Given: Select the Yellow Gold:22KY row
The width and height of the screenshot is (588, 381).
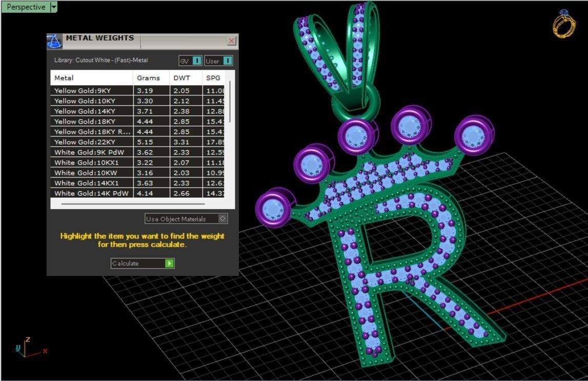Looking at the screenshot, I should coord(137,142).
